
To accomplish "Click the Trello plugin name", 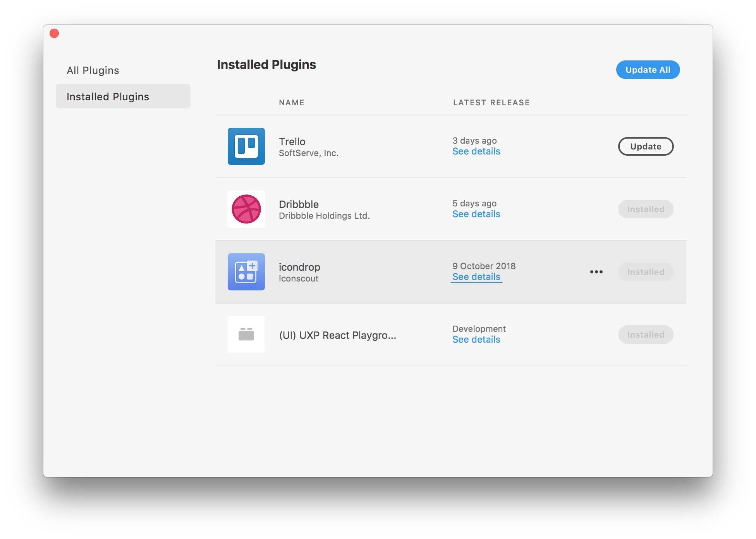I will coord(292,142).
